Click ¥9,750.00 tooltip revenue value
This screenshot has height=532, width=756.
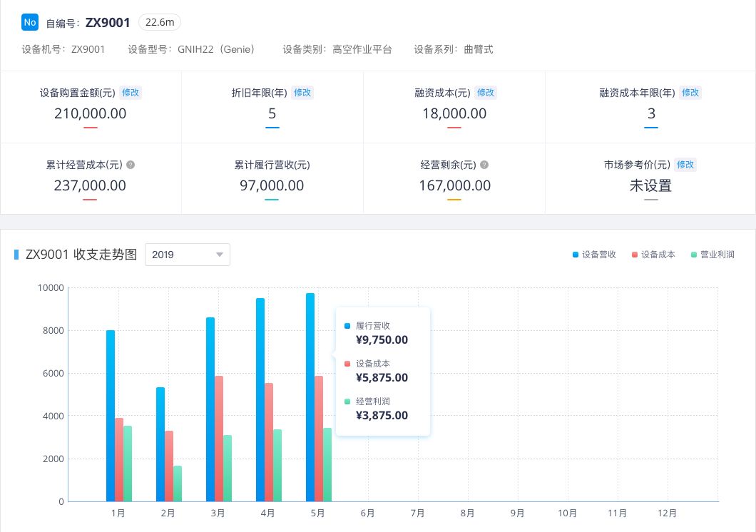(382, 339)
